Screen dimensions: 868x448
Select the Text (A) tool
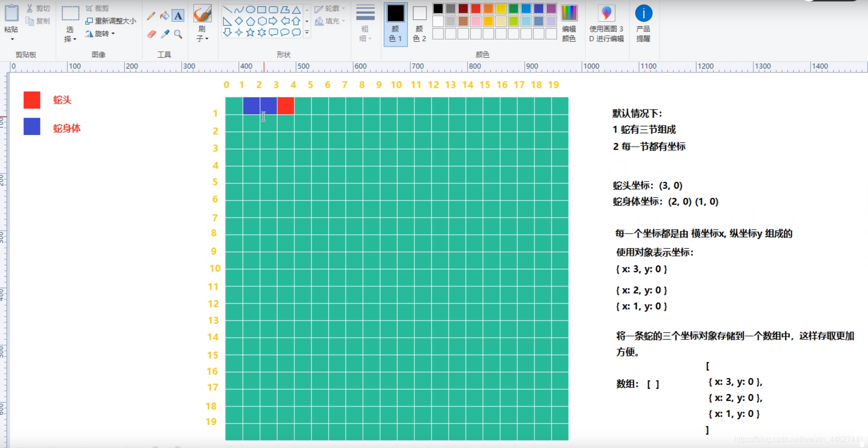pos(178,16)
